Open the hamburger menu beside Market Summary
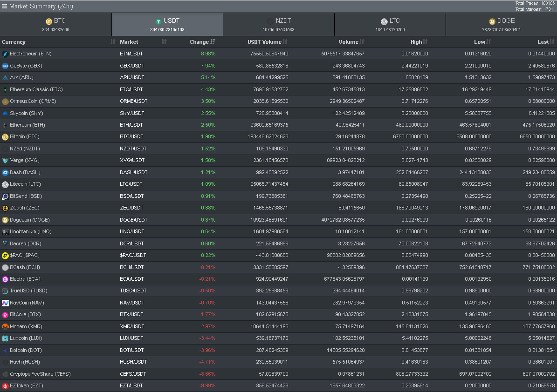 tap(4, 6)
